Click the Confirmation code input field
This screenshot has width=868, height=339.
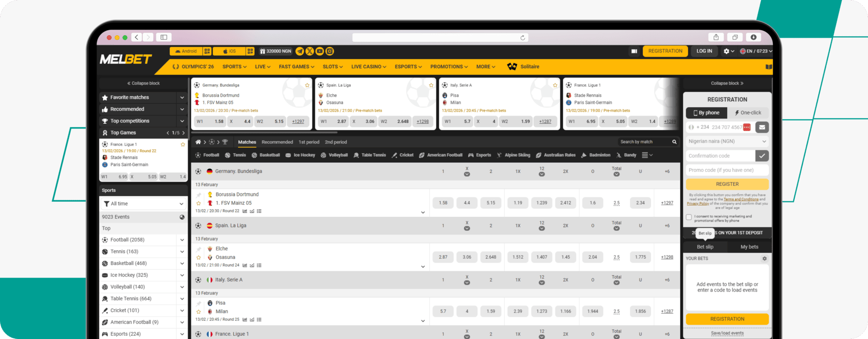[x=720, y=155]
